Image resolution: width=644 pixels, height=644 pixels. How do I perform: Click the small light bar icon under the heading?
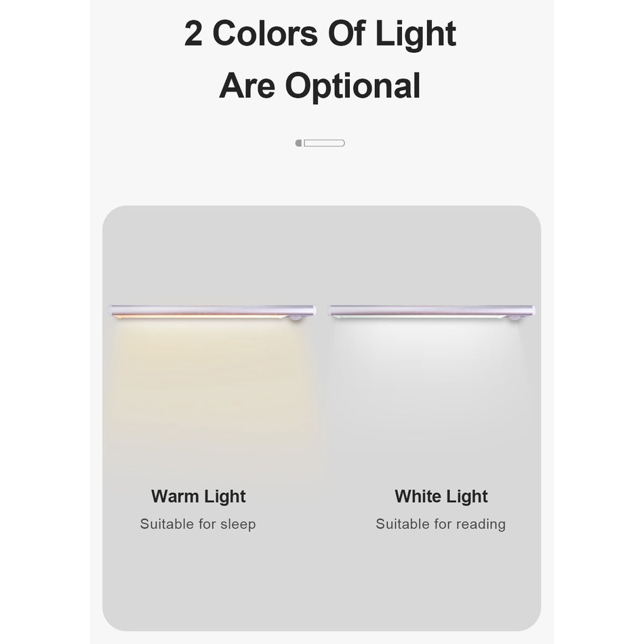321,143
